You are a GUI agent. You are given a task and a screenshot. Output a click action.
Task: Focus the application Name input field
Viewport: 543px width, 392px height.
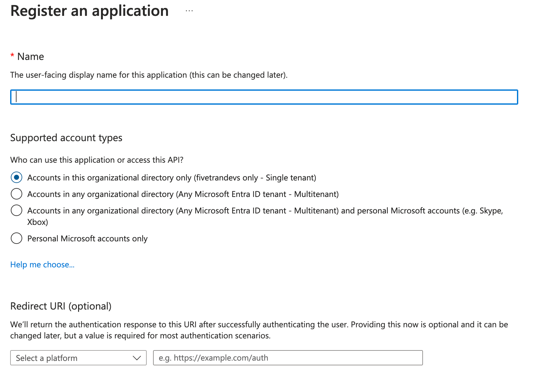264,97
